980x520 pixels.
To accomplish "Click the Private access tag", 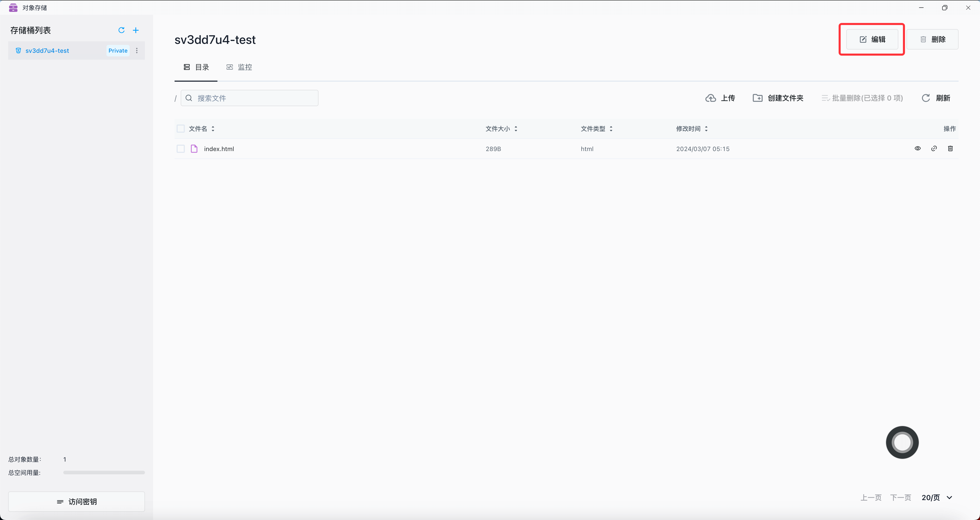I will (x=118, y=51).
